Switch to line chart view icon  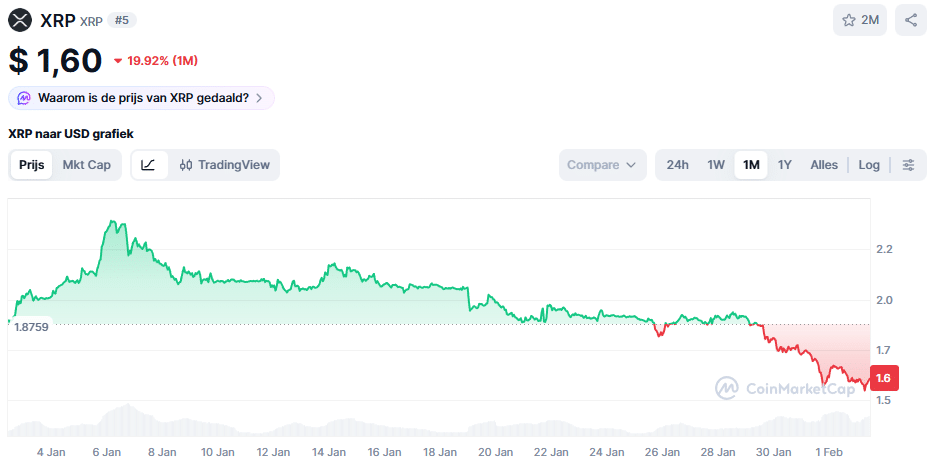click(148, 165)
